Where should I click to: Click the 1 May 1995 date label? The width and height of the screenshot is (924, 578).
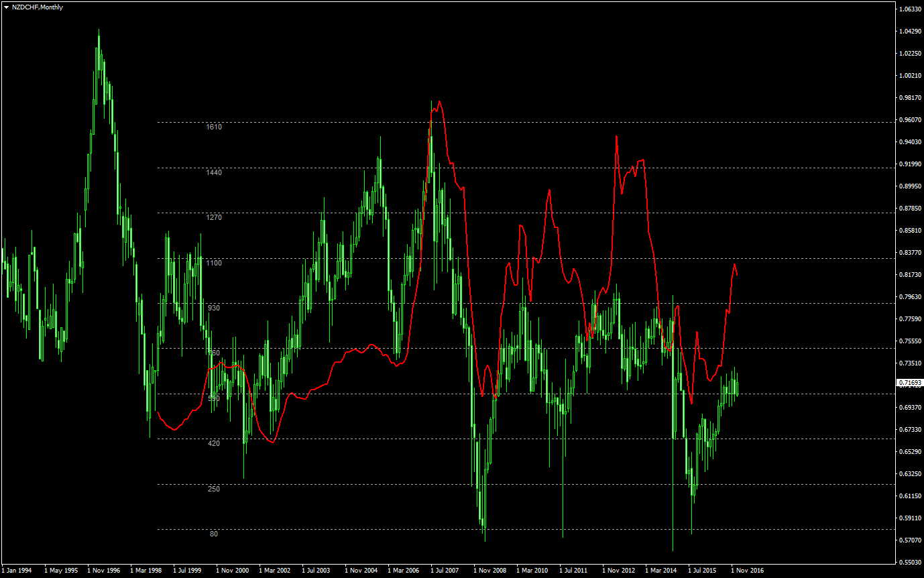click(x=61, y=571)
